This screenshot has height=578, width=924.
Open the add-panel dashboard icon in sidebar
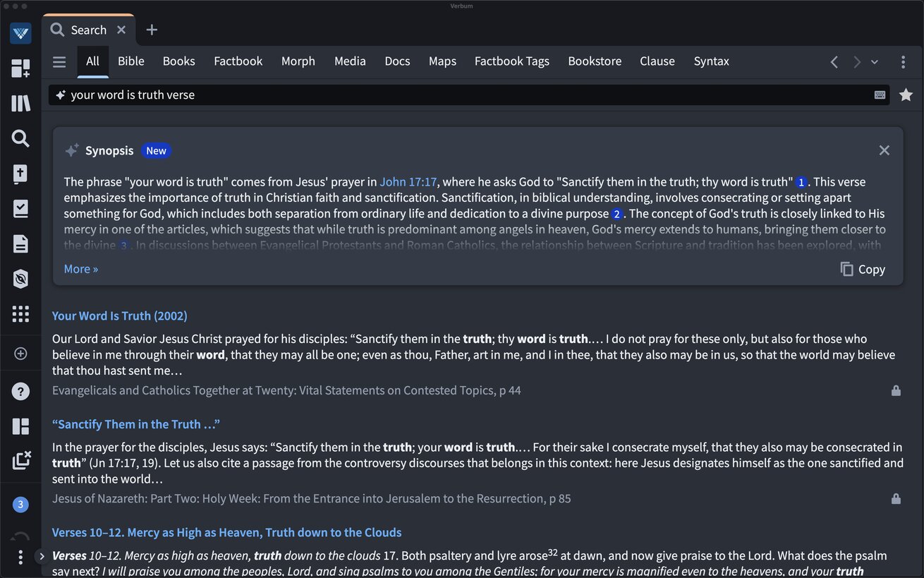pyautogui.click(x=20, y=68)
